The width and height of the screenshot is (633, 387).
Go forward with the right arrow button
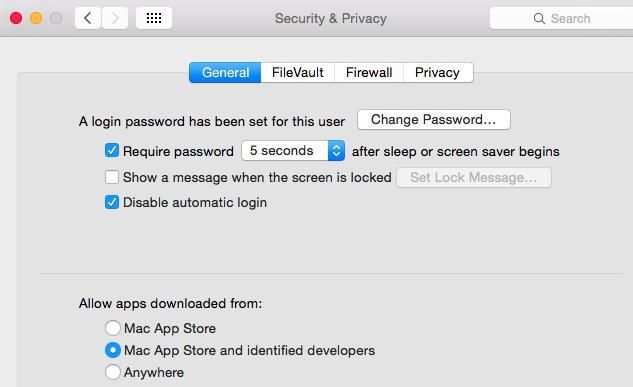(115, 18)
